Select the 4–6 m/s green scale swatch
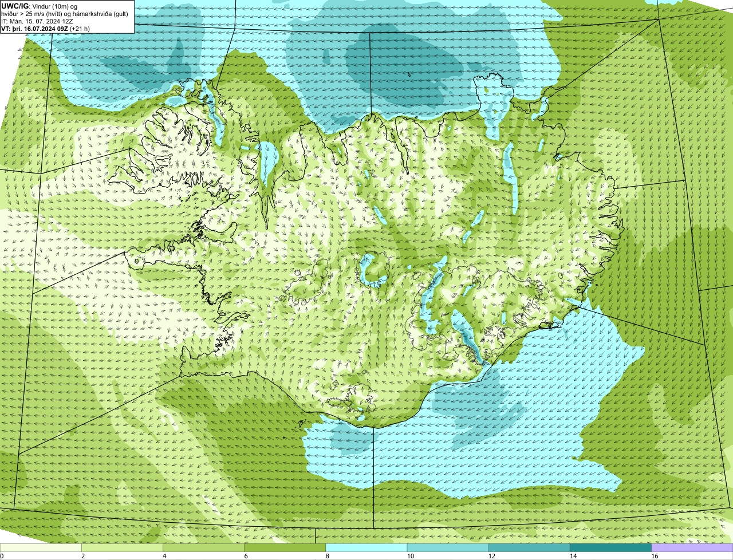 point(204,548)
